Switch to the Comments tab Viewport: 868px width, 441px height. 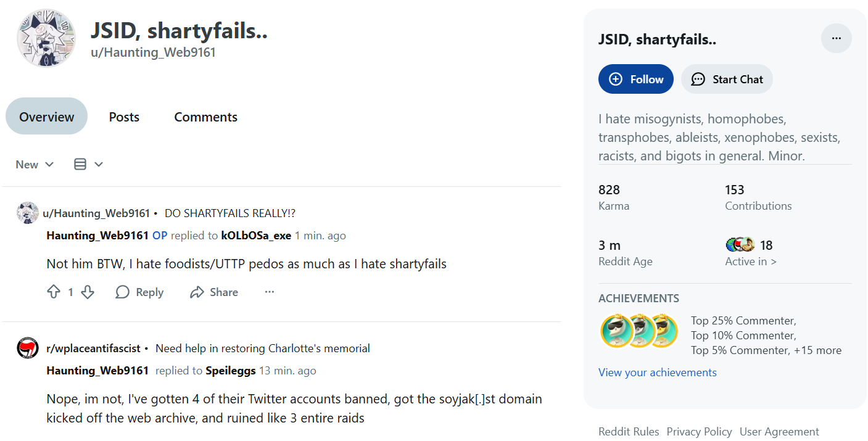[x=205, y=117]
